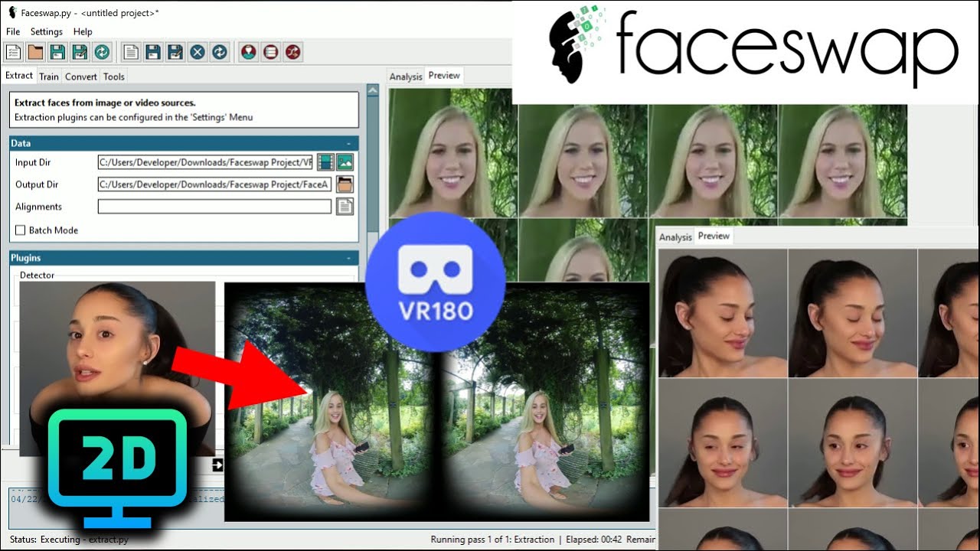Reload the project with the green refresh icon
Viewport: 980px width, 551px height.
102,52
